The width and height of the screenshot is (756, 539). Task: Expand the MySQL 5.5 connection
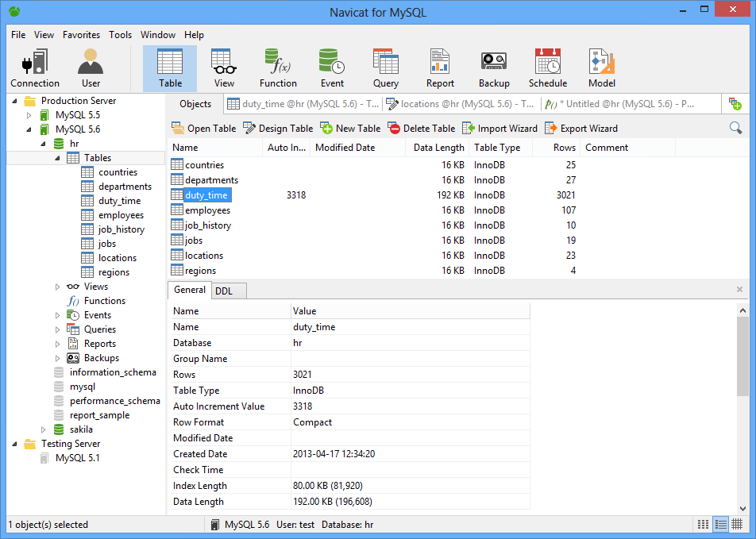(29, 115)
